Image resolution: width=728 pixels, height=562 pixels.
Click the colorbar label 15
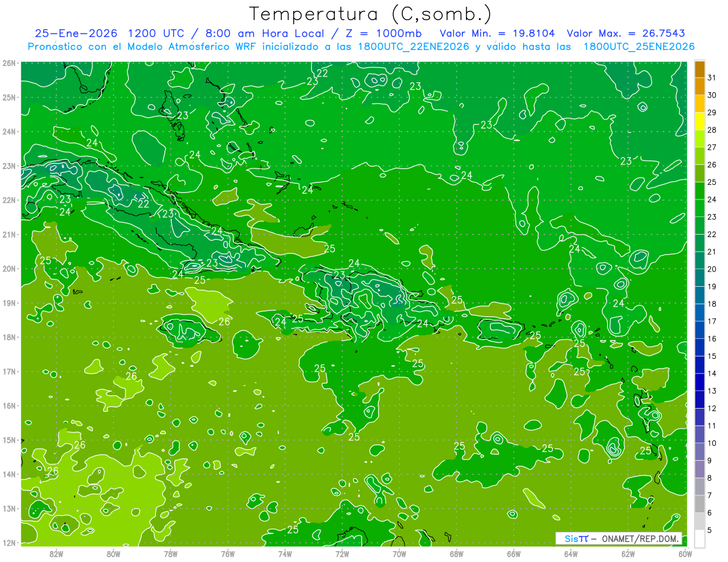(712, 356)
